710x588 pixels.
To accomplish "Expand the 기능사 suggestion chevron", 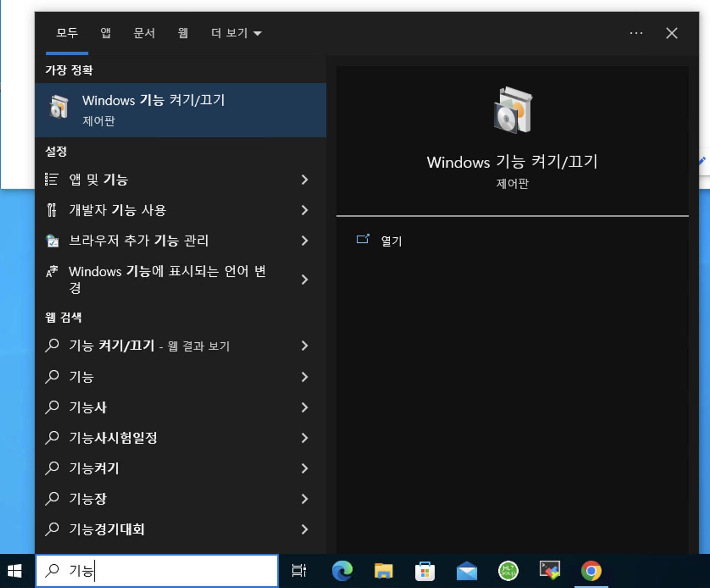I will pos(305,407).
